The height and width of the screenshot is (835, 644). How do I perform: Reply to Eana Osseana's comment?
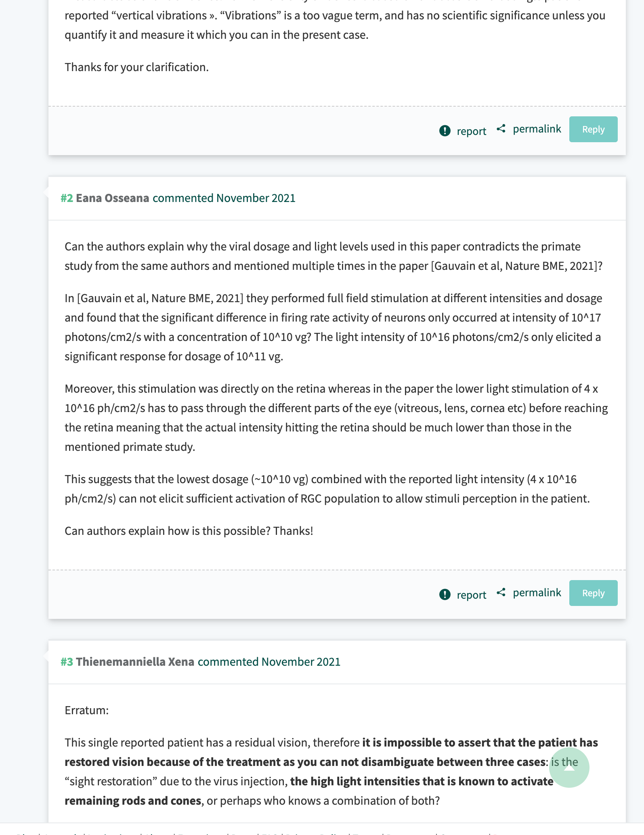point(593,593)
